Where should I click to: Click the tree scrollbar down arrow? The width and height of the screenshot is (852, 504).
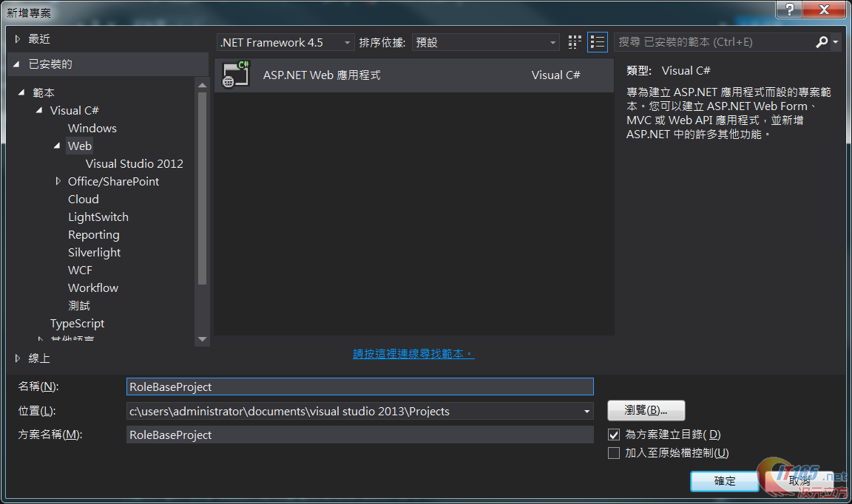[x=202, y=339]
